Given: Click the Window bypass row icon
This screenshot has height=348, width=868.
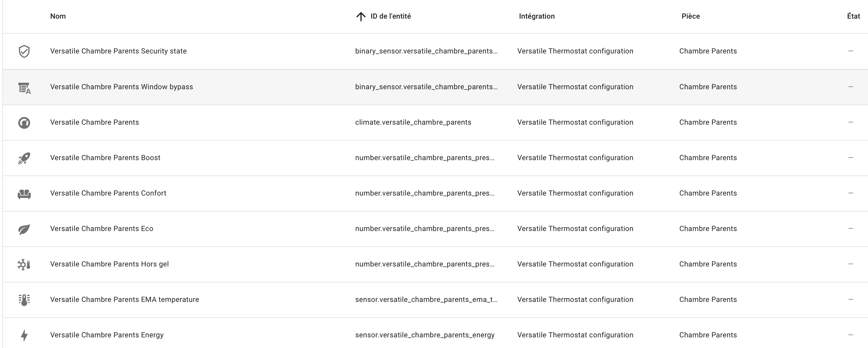Looking at the screenshot, I should 24,88.
